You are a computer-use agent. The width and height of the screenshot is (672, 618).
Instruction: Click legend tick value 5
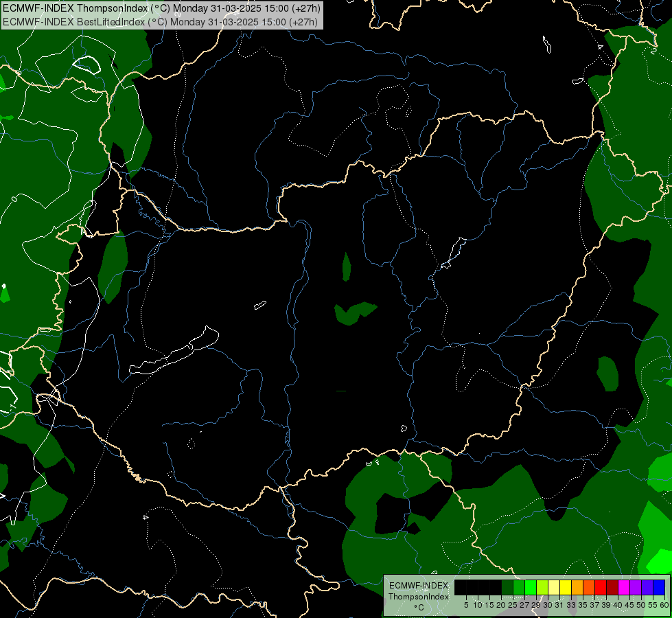(x=466, y=605)
